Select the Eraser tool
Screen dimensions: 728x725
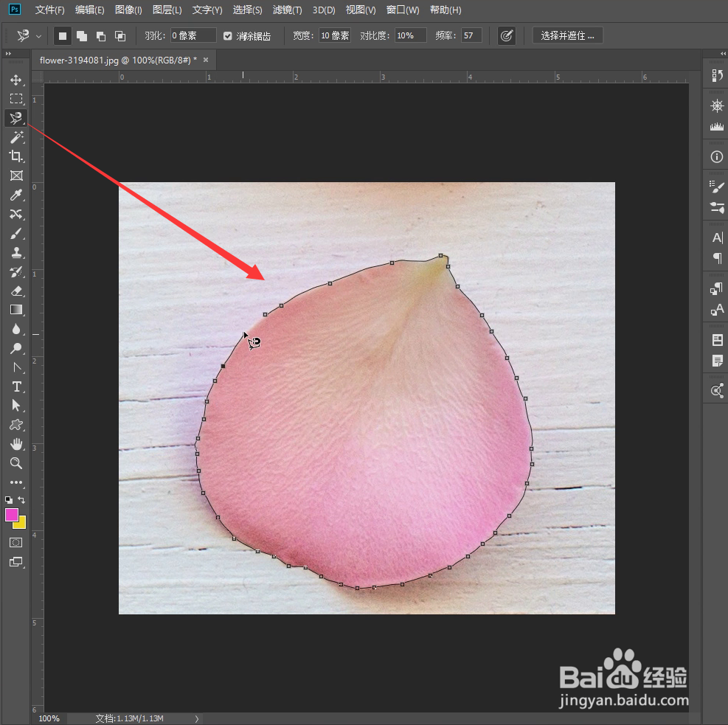[x=15, y=291]
